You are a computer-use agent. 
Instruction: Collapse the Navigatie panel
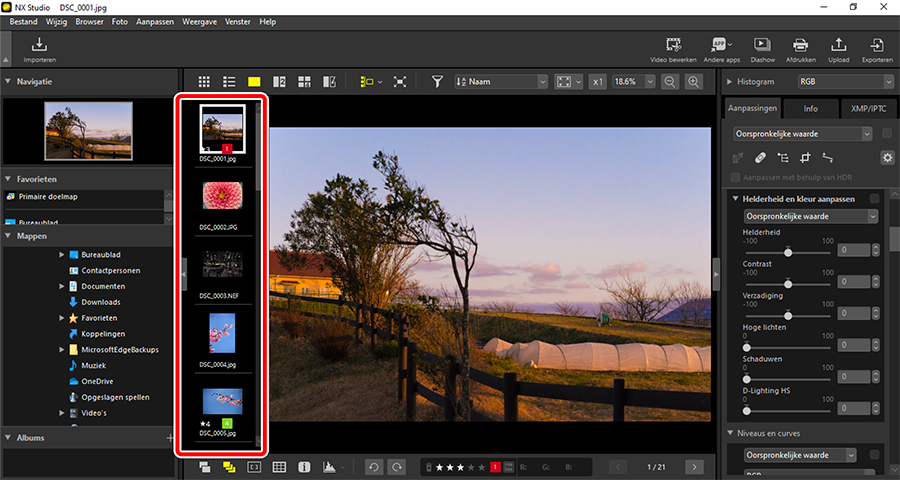tap(8, 82)
